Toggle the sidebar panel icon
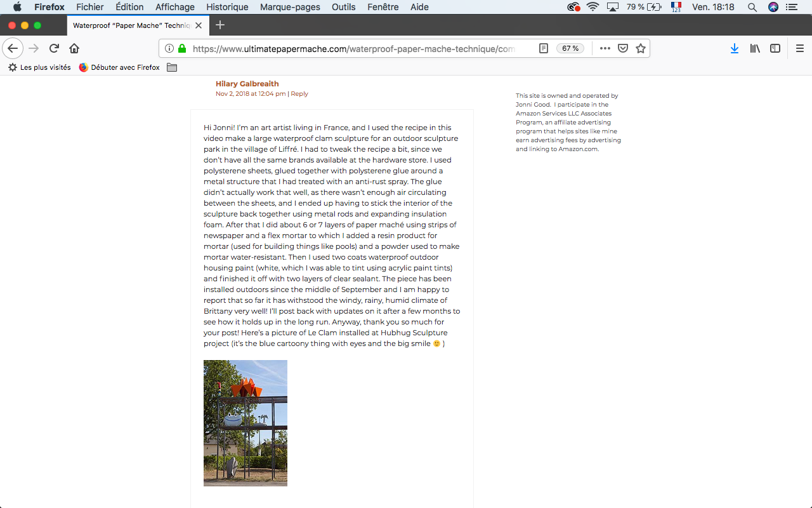 [775, 48]
